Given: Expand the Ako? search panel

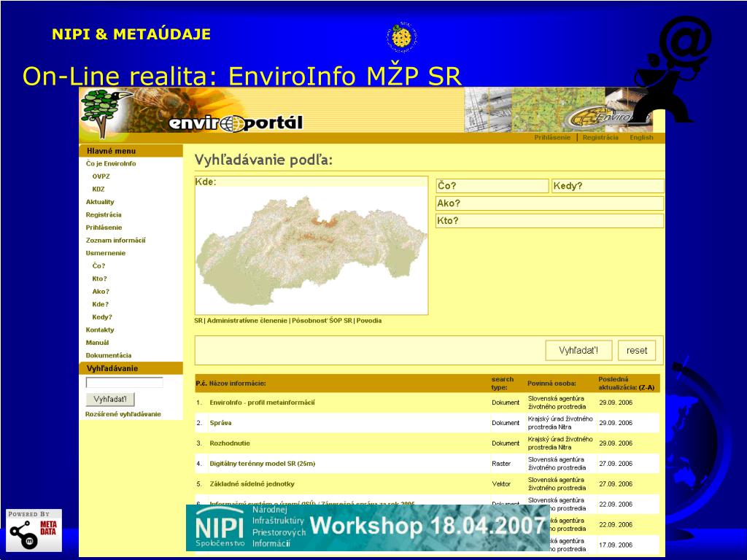Looking at the screenshot, I should 550,203.
